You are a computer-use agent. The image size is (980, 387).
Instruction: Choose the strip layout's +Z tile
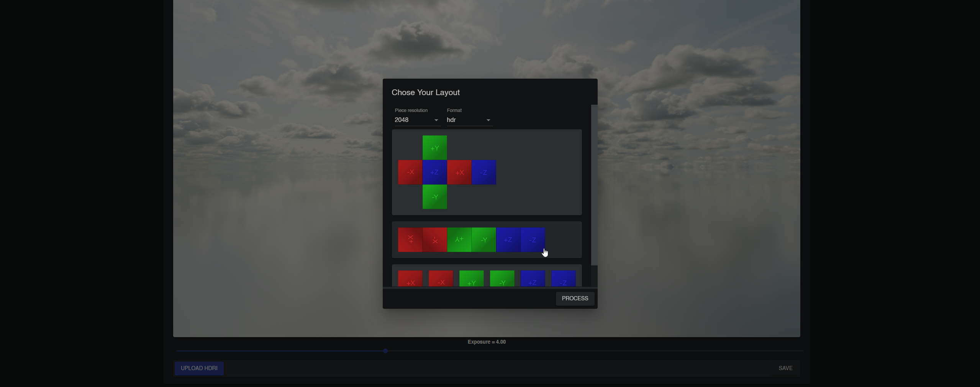(508, 240)
